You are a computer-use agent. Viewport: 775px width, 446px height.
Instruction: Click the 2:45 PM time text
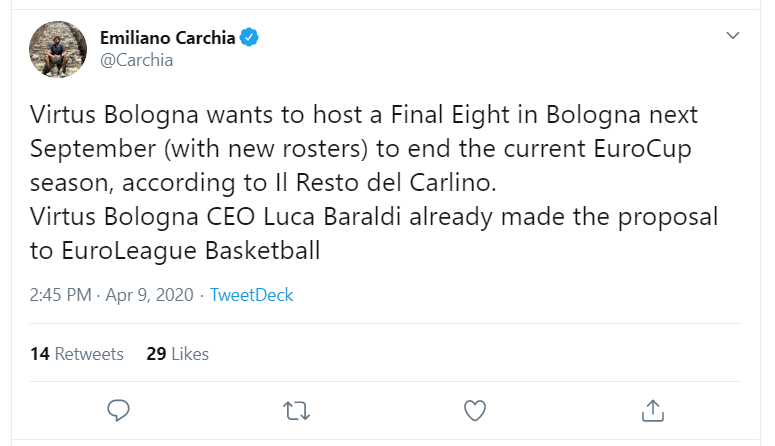(63, 295)
